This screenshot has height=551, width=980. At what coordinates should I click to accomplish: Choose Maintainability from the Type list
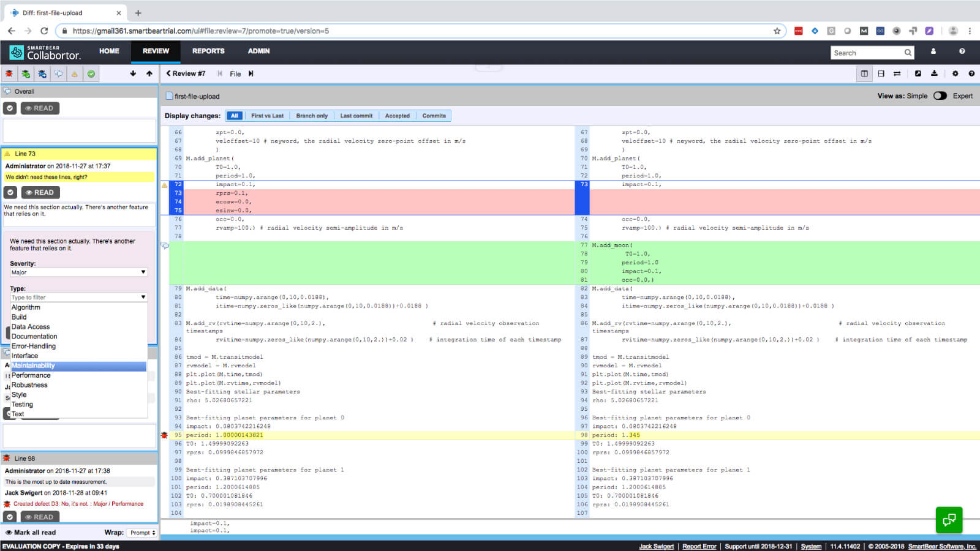coord(33,365)
